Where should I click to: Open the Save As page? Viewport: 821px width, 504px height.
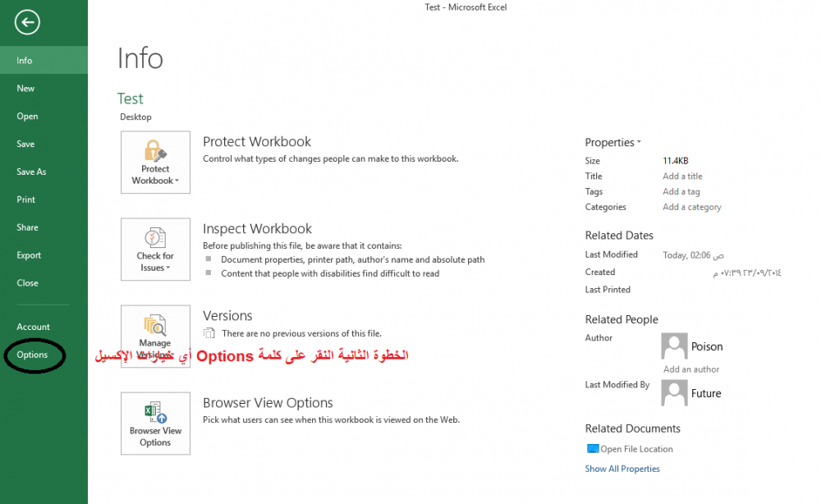pyautogui.click(x=44, y=172)
